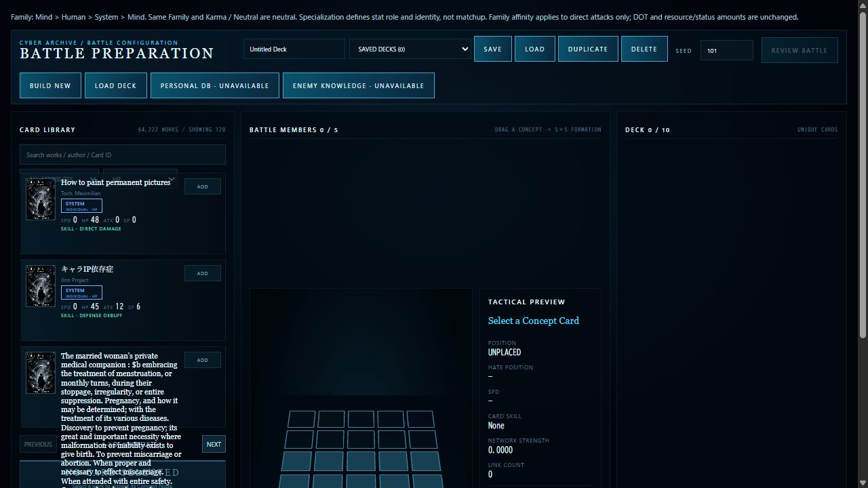Image resolution: width=868 pixels, height=488 pixels.
Task: Click the card thumbnail for 'How to paint permanent pictures'
Action: (41, 199)
